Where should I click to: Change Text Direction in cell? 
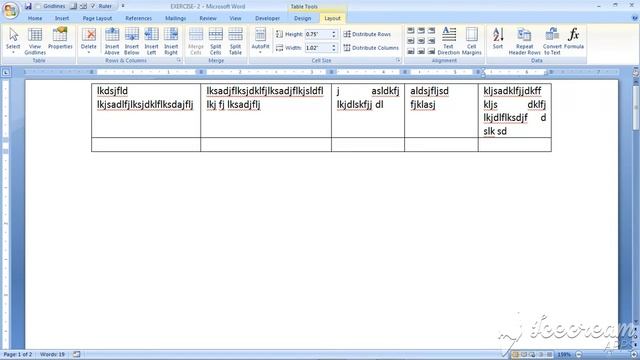click(x=449, y=41)
